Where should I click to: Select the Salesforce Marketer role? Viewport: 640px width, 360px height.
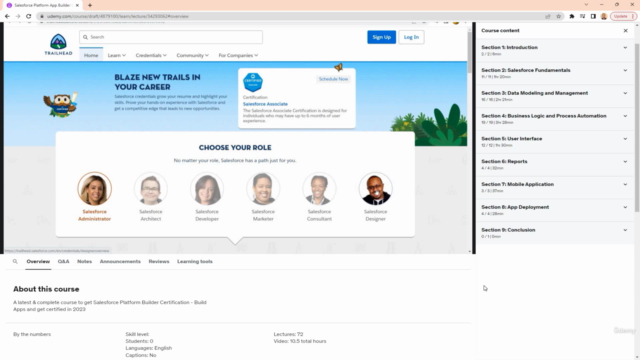point(263,197)
